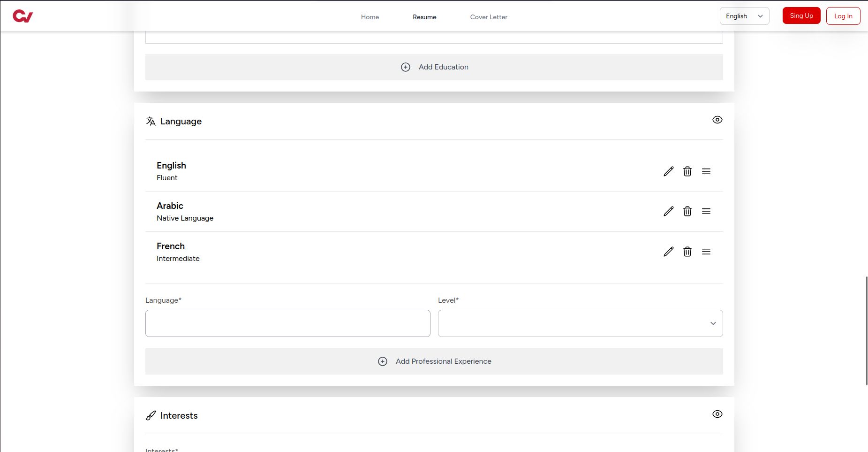Click the Language section heading
Viewport: 868px width, 452px height.
tap(181, 121)
